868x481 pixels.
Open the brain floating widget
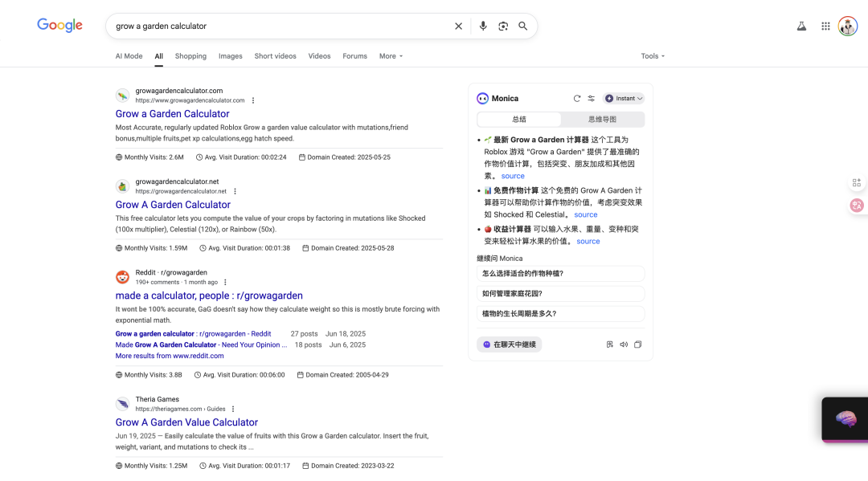click(x=845, y=419)
